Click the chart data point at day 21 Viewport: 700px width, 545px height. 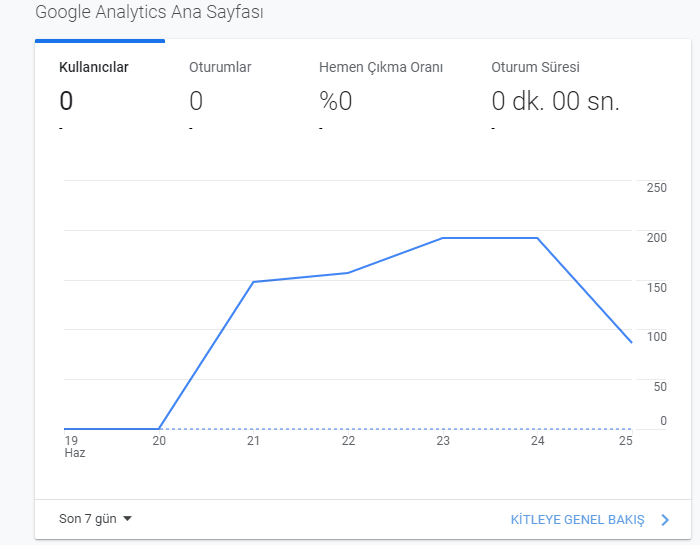tap(253, 282)
